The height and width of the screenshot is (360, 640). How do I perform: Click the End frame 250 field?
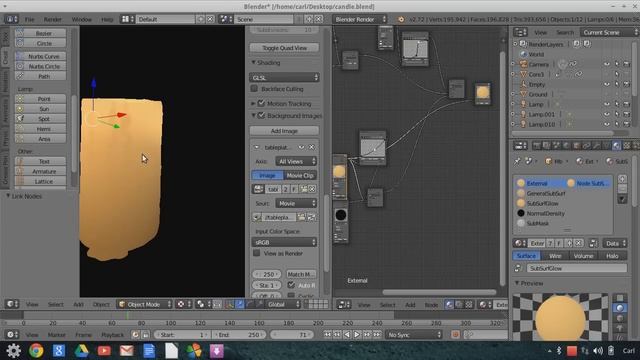[240, 335]
